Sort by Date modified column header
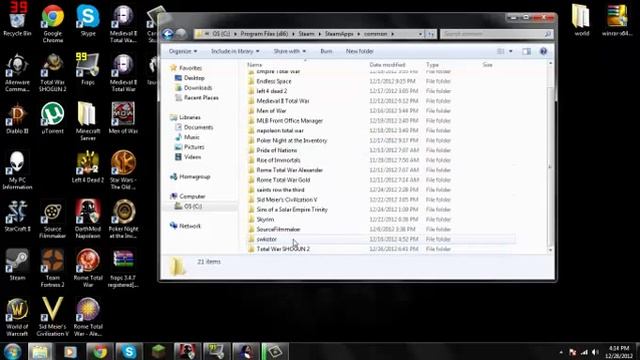Viewport: 640px width, 360px height. click(x=387, y=64)
